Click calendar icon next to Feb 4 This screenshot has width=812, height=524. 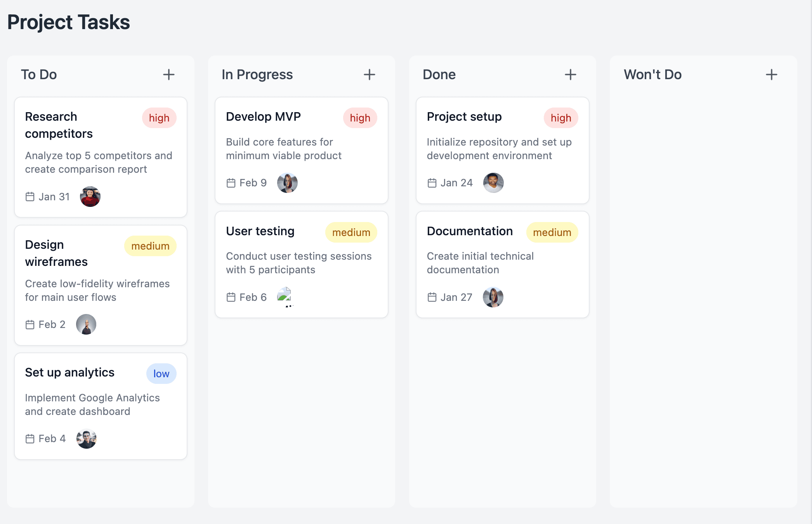coord(30,439)
